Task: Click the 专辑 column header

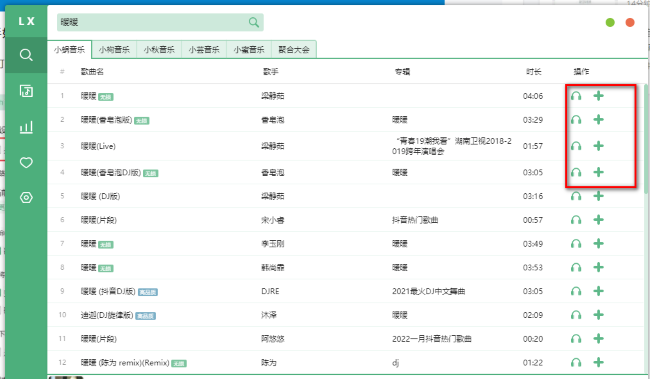Action: (x=403, y=72)
